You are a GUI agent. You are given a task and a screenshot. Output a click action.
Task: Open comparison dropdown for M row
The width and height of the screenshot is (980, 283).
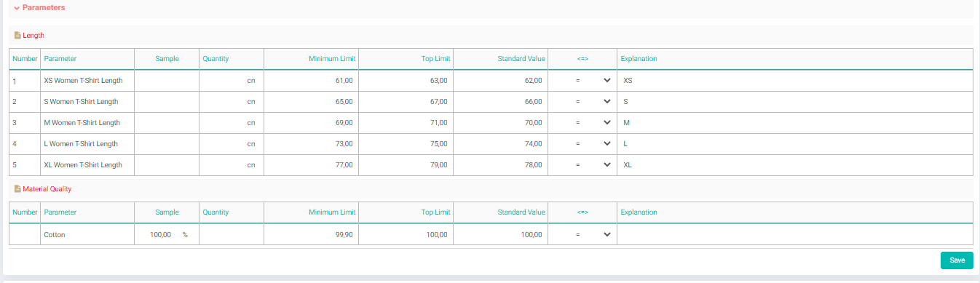click(582, 122)
